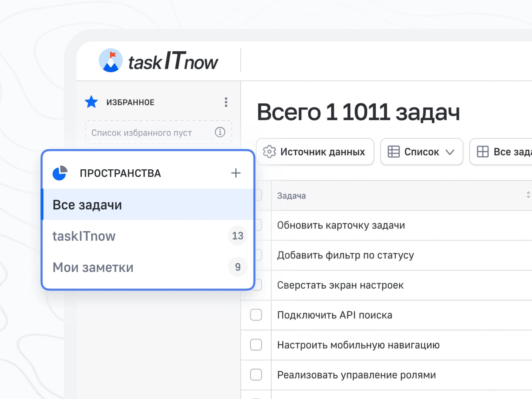Click the 9 badge beside Мои заметки

[x=238, y=267]
